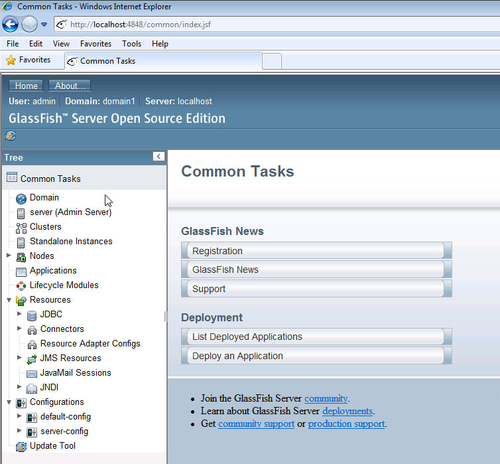Click the server-config icon
This screenshot has height=464, width=500.
coord(32,433)
